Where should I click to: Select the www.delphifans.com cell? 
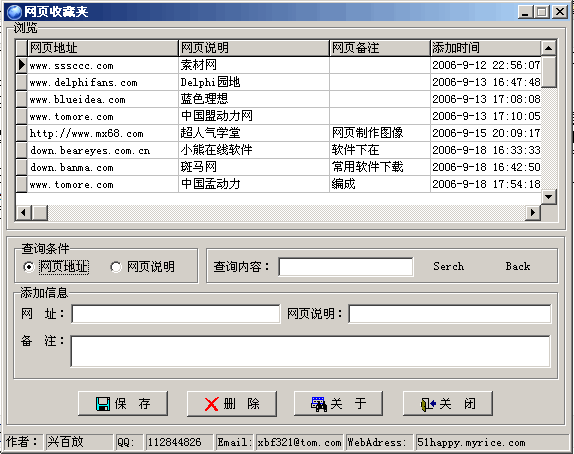[x=103, y=82]
